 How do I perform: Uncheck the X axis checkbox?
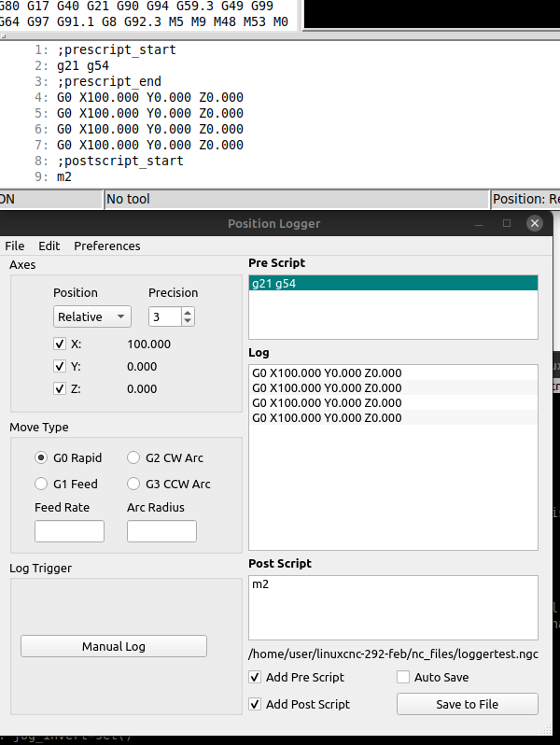click(x=60, y=344)
